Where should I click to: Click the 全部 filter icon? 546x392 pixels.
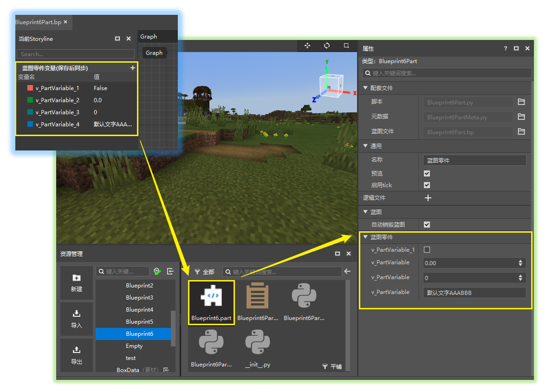[x=197, y=272]
